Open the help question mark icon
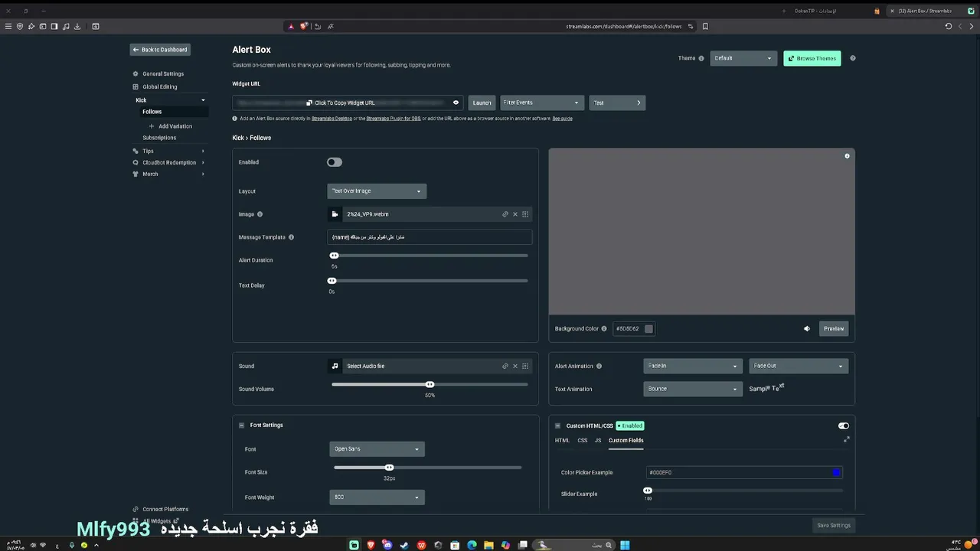This screenshot has height=551, width=980. [x=853, y=58]
